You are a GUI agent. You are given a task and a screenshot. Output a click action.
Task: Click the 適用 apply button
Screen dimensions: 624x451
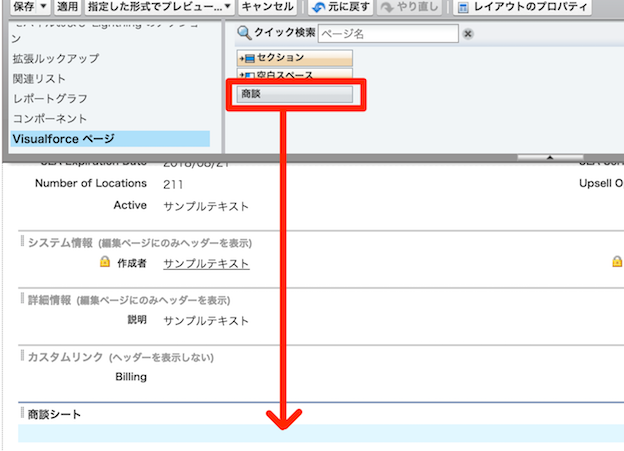tap(67, 6)
